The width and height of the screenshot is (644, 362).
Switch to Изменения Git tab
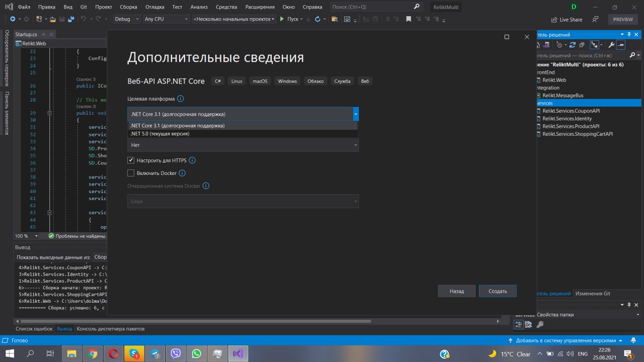593,294
